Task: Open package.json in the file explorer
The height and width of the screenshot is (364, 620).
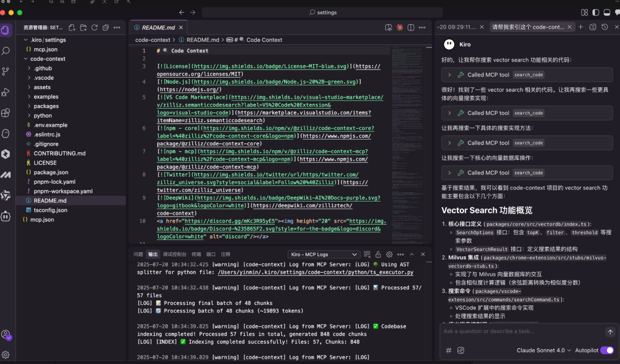Action: [x=71, y=172]
